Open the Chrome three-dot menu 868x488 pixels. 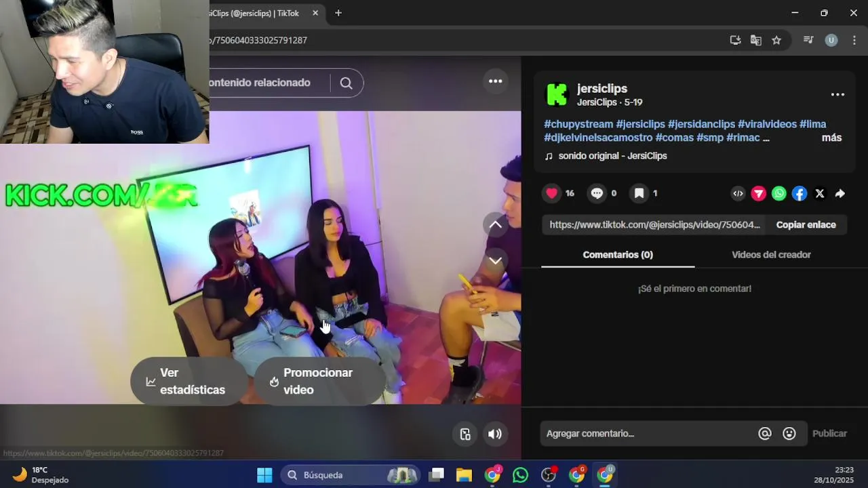pos(854,41)
